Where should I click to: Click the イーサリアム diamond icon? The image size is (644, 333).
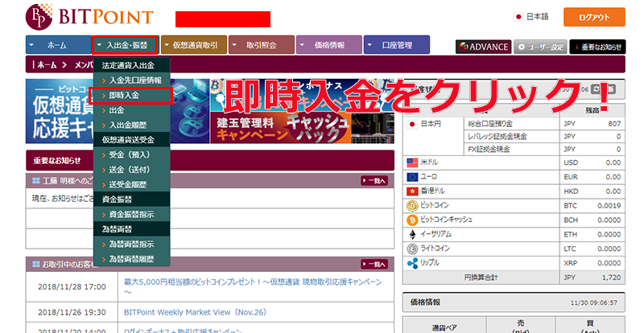(412, 234)
